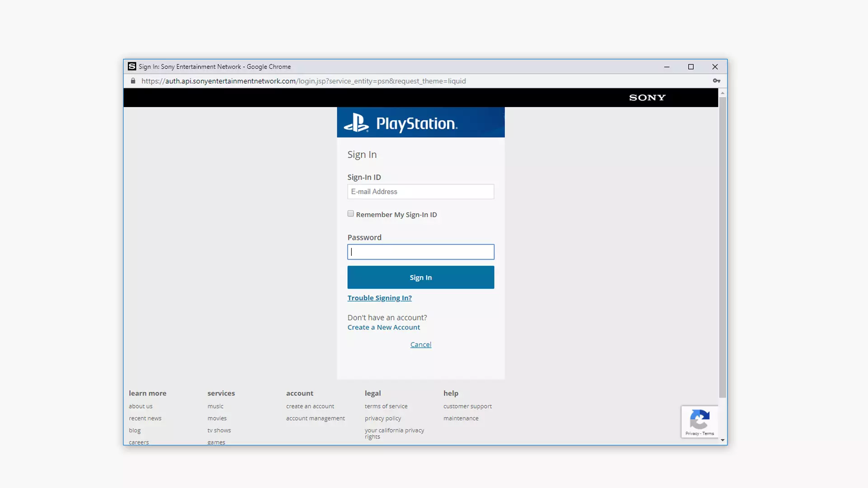Open the terms of service footer link
Screen dimensions: 868x488
tap(386, 406)
